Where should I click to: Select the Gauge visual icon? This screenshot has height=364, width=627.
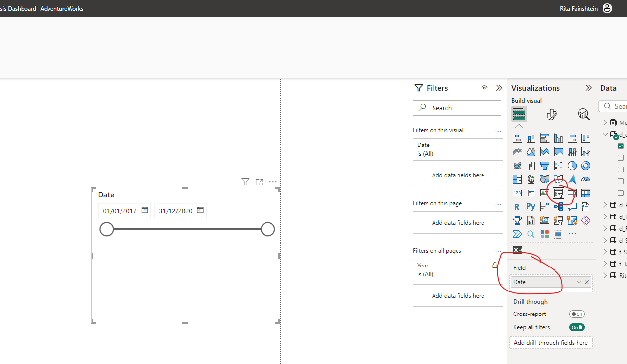585,179
